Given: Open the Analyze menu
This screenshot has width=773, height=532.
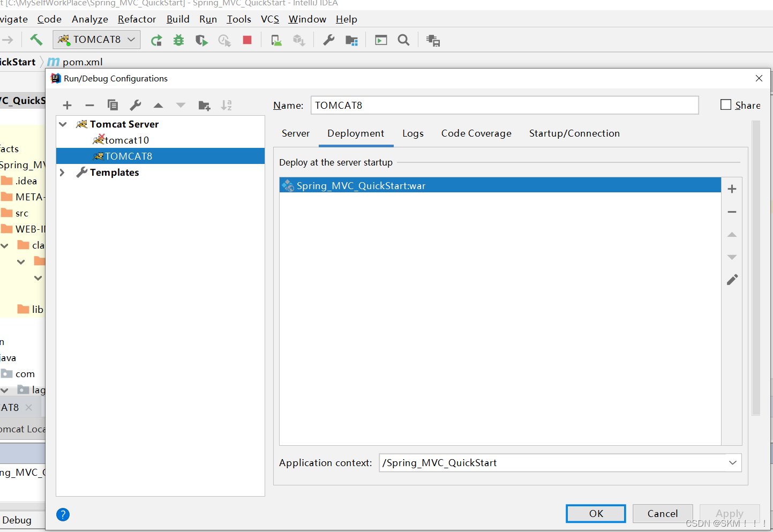Looking at the screenshot, I should pos(90,19).
